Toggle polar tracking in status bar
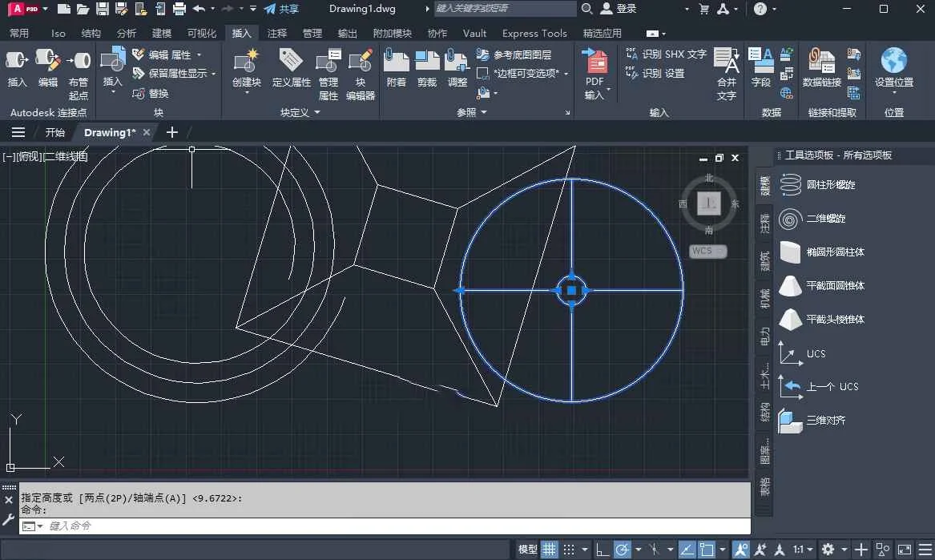 click(622, 550)
